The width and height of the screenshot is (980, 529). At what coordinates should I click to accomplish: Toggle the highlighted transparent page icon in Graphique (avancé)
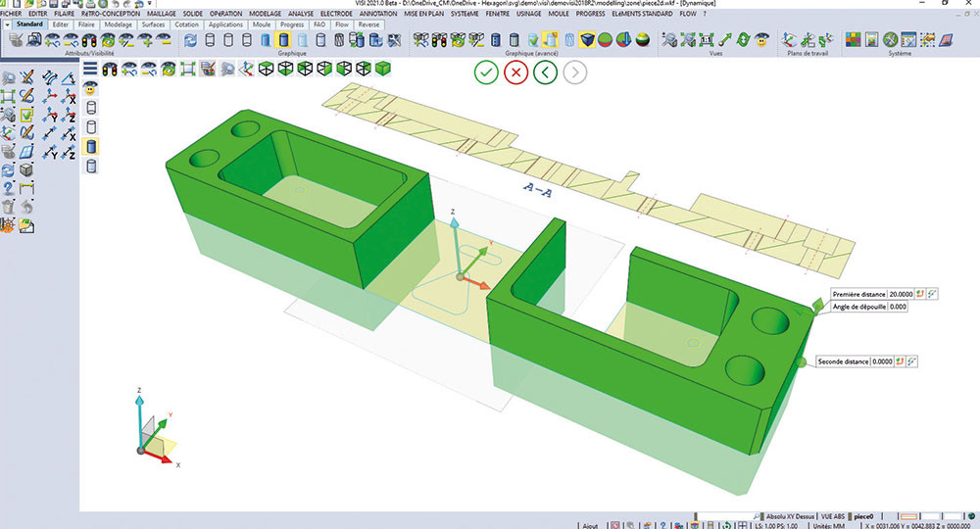(550, 40)
